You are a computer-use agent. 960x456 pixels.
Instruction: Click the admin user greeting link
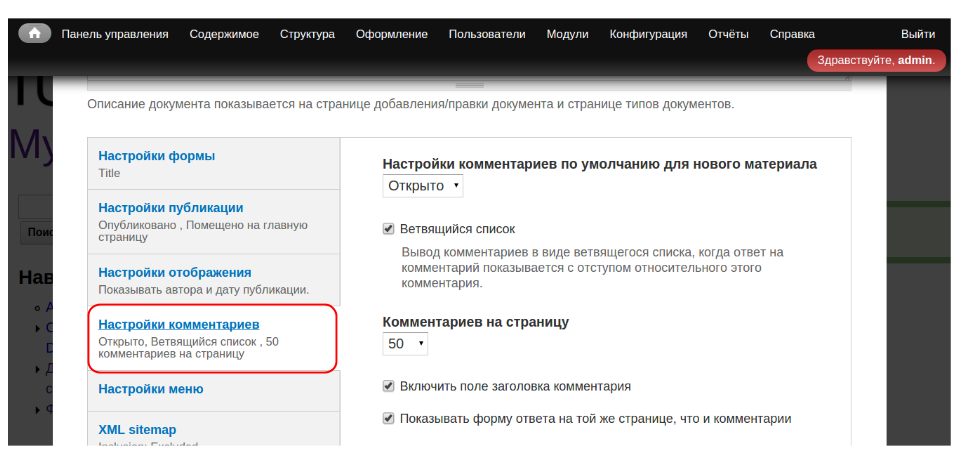click(875, 61)
